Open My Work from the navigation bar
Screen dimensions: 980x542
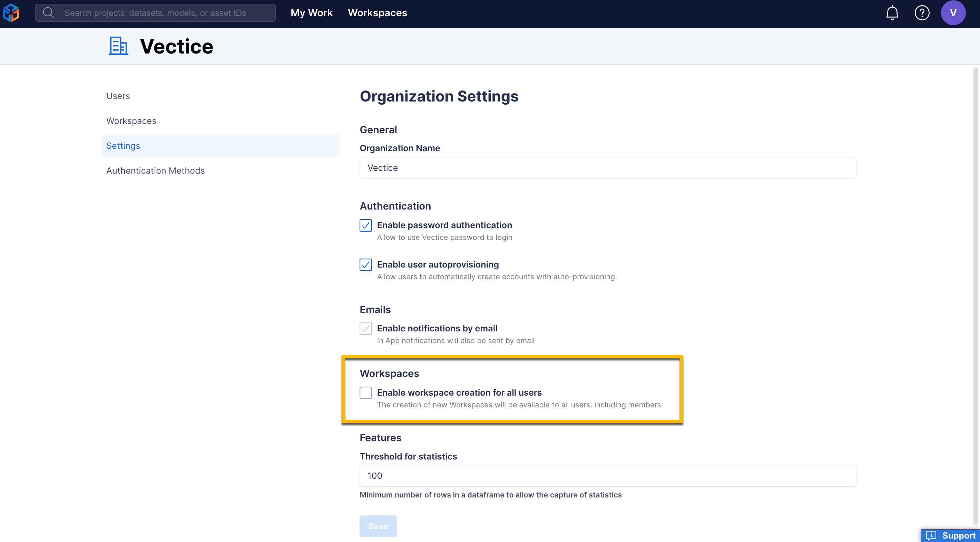point(312,12)
